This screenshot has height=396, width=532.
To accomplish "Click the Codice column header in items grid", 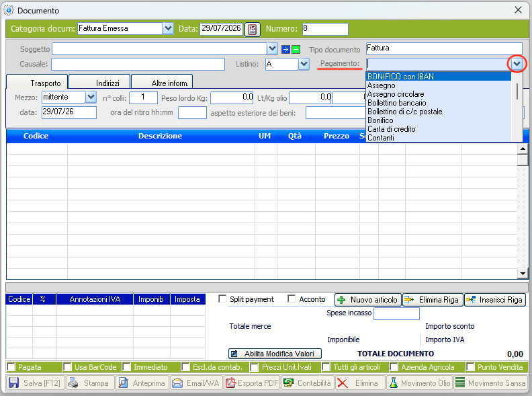I will pyautogui.click(x=36, y=136).
